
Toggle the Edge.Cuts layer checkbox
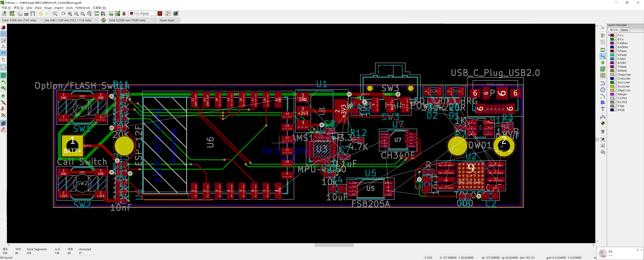coord(616,90)
